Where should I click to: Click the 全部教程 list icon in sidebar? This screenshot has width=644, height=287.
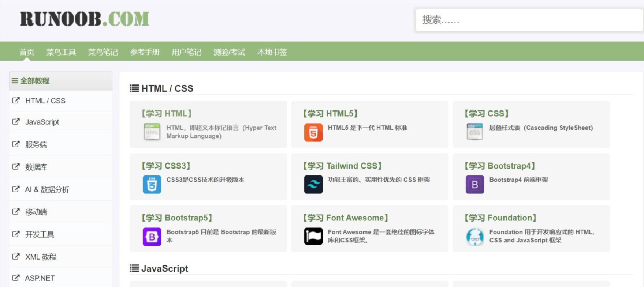pyautogui.click(x=15, y=80)
